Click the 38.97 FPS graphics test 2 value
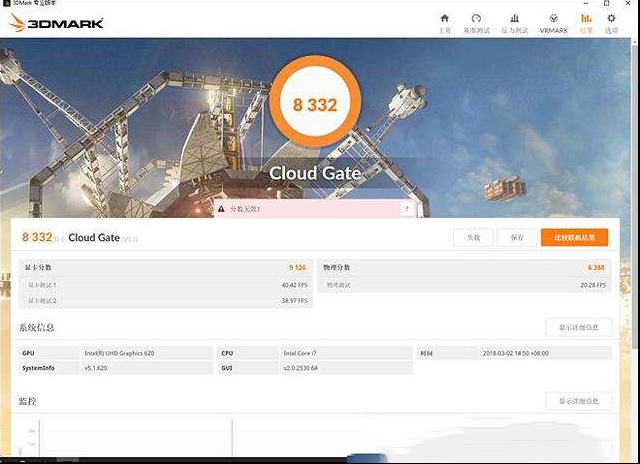Image resolution: width=640 pixels, height=464 pixels. click(x=294, y=300)
